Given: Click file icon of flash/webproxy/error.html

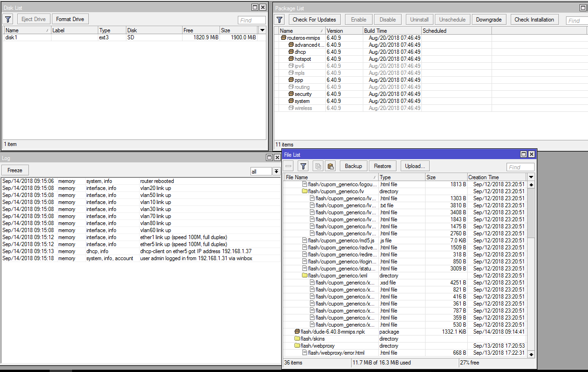Looking at the screenshot, I should pyautogui.click(x=305, y=353).
